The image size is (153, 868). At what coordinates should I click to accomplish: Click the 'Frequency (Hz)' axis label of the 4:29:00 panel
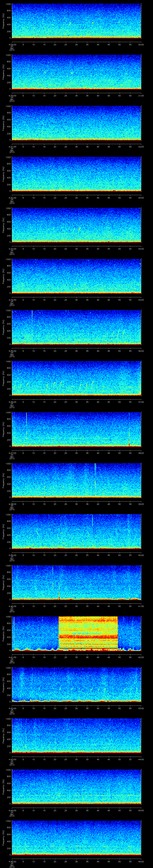tap(3, 21)
